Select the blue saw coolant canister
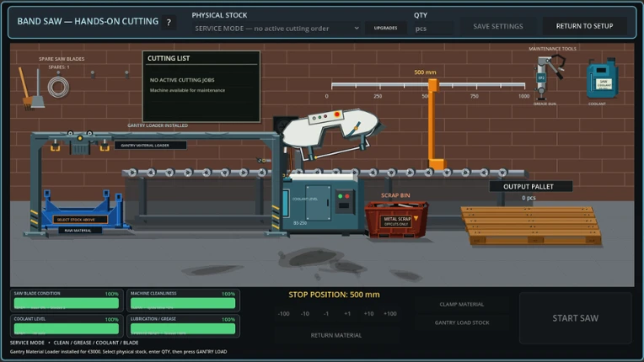Image resolution: width=644 pixels, height=362 pixels. [x=602, y=78]
